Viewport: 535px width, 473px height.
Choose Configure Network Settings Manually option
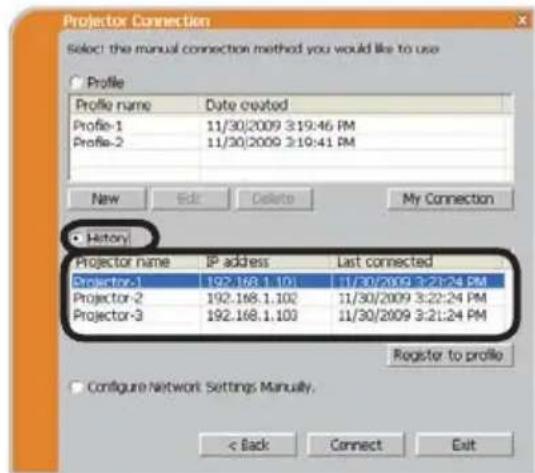tap(76, 387)
